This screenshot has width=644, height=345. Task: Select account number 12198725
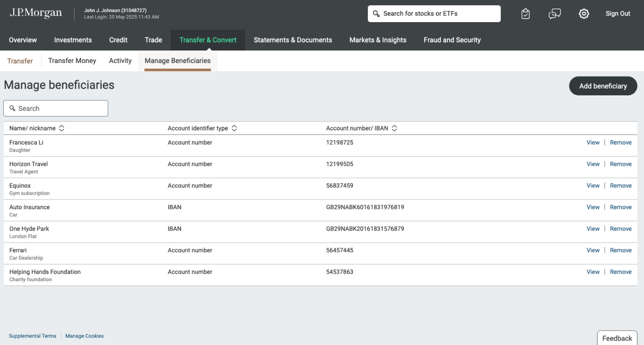tap(340, 143)
